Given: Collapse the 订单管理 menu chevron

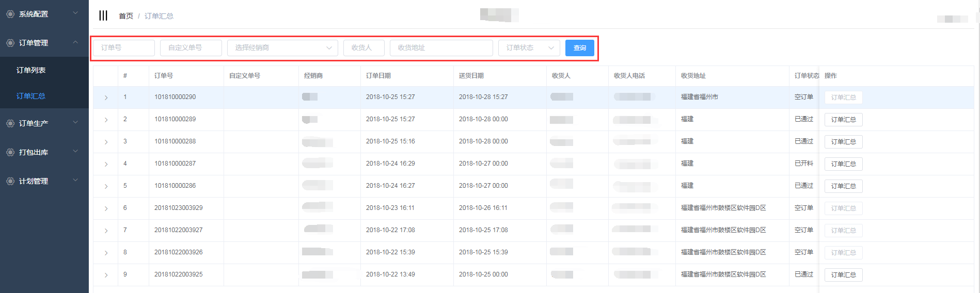Looking at the screenshot, I should point(75,42).
